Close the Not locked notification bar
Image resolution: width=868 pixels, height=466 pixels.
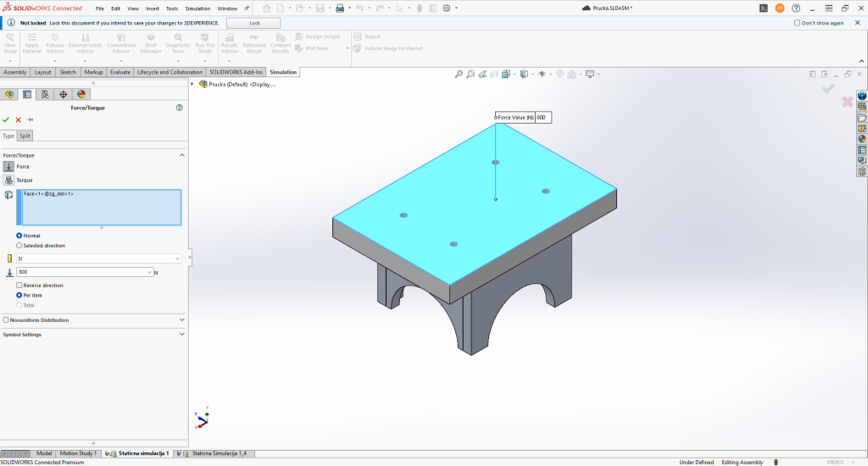(858, 23)
